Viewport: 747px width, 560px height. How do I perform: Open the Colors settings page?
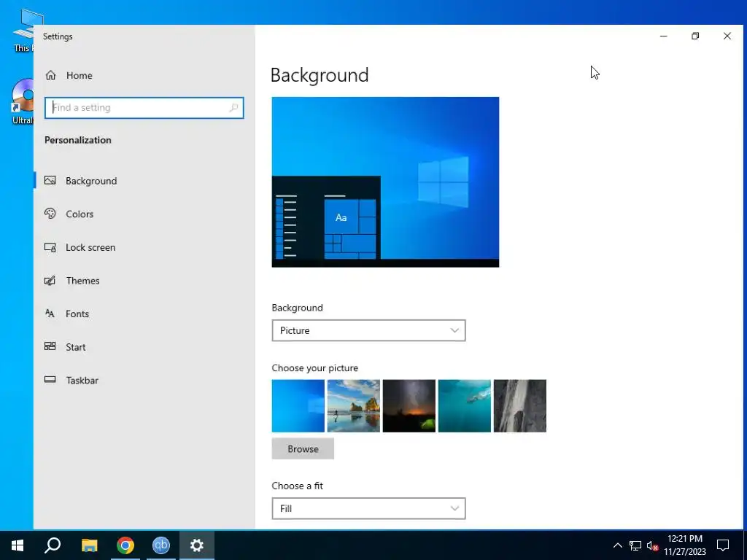coord(80,214)
